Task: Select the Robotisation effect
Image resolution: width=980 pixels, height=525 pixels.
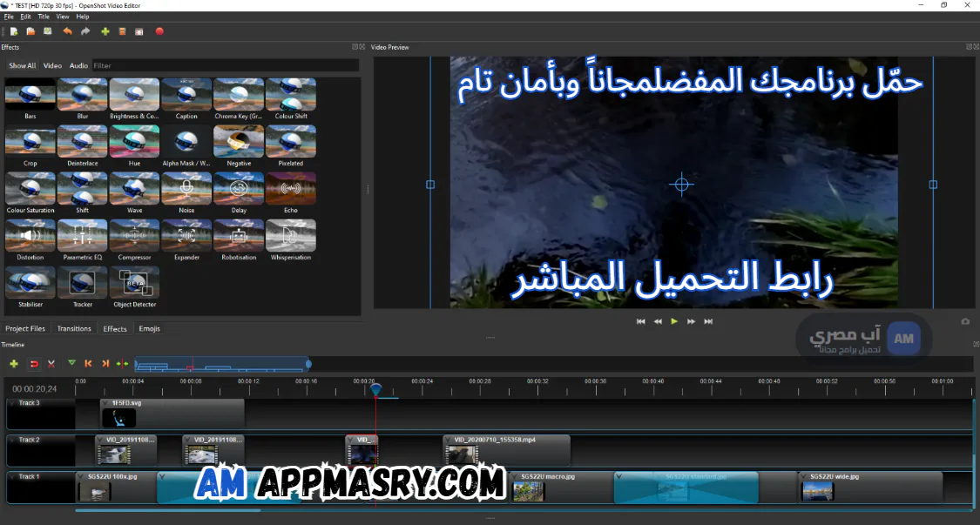Action: coord(239,240)
